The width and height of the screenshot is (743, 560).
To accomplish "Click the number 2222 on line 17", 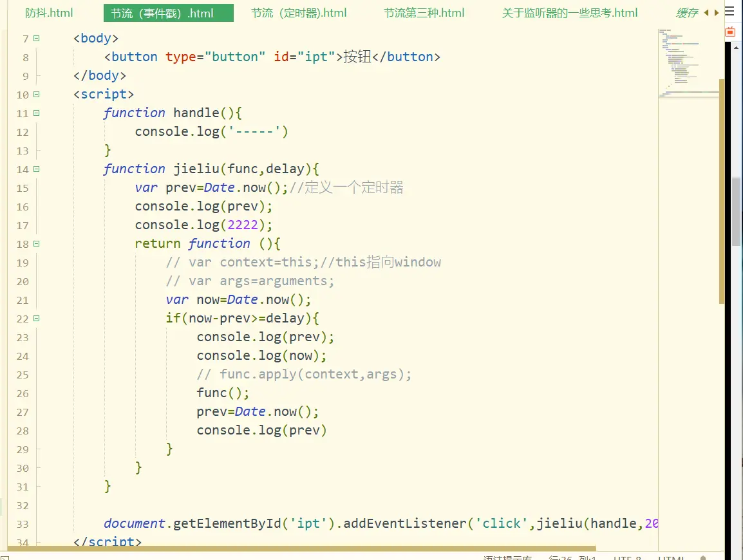I will coord(243,225).
